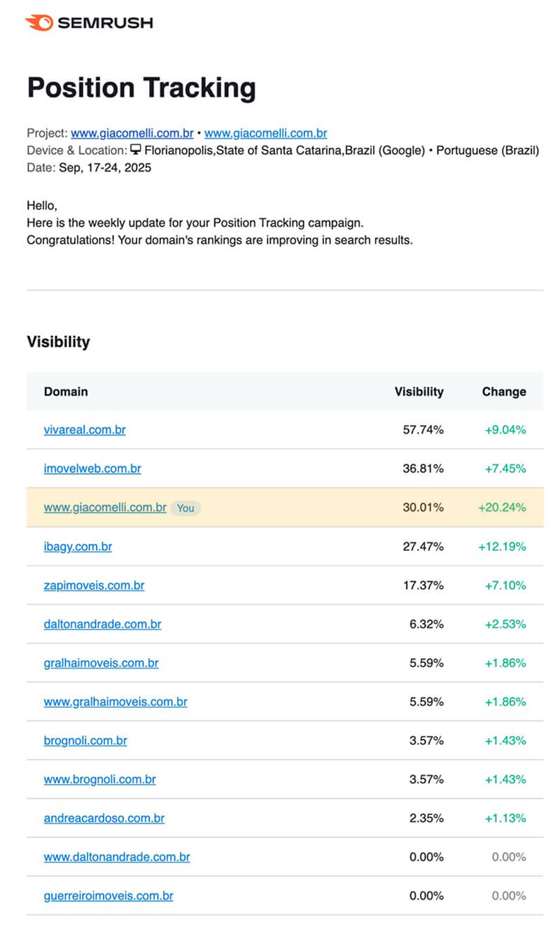Click the Change column header
The image size is (560, 927).
[504, 391]
